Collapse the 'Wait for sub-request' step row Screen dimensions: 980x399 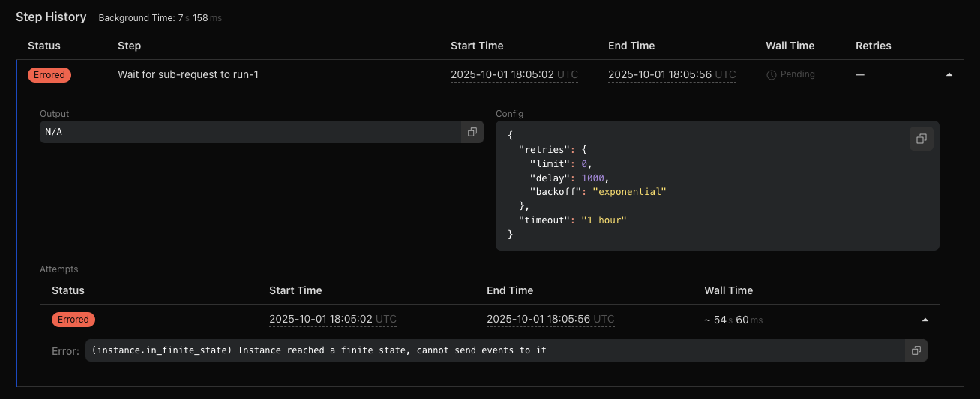click(x=949, y=75)
